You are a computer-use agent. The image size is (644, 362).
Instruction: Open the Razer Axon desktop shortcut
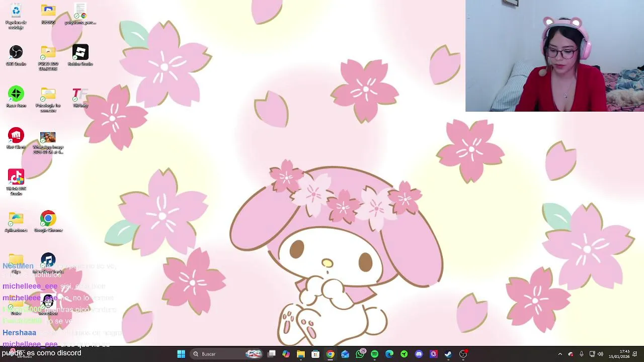(x=16, y=97)
